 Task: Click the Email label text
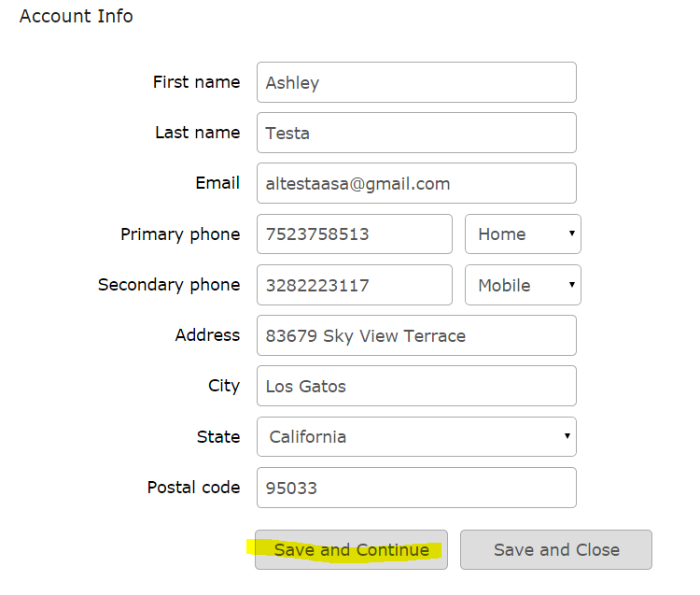217,183
